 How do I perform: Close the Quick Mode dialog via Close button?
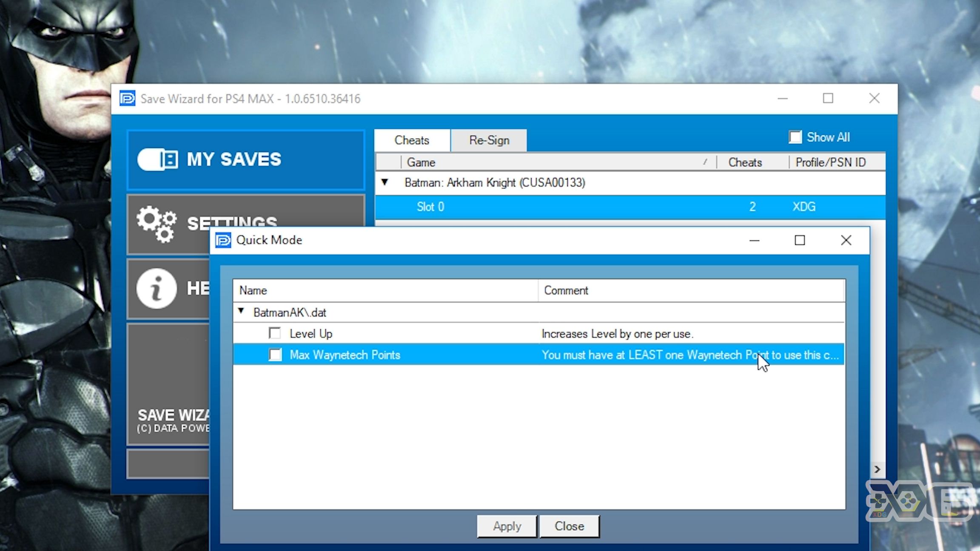569,526
